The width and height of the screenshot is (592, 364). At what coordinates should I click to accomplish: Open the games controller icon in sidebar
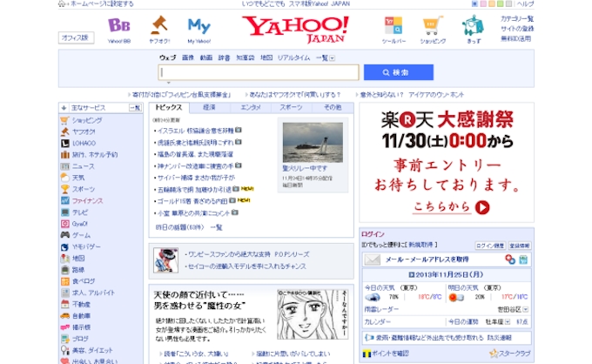65,235
